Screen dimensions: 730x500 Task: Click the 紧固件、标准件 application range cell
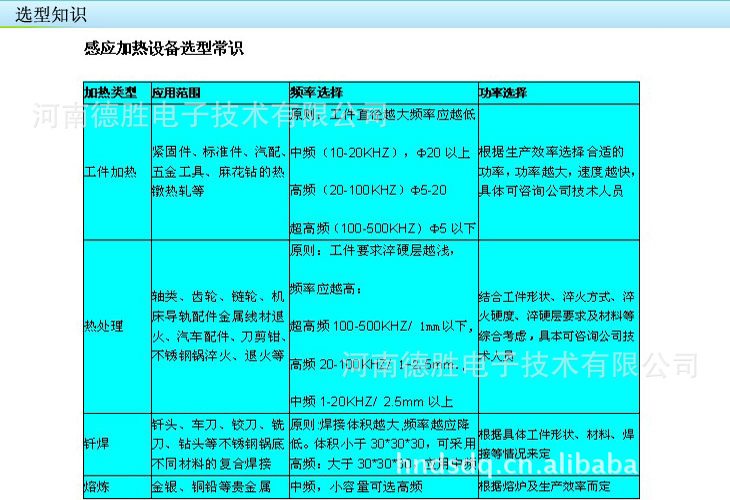point(218,171)
